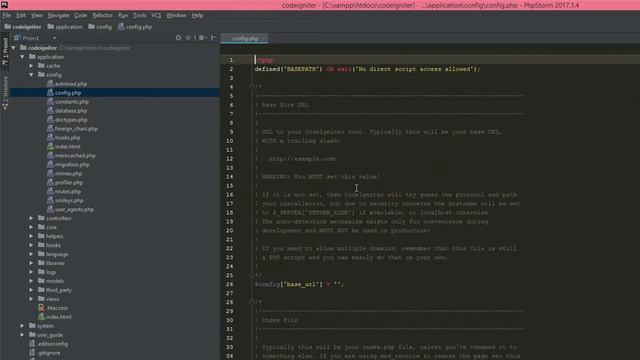Open the Window menu
Screen dimensions: 640x360
[176, 15]
